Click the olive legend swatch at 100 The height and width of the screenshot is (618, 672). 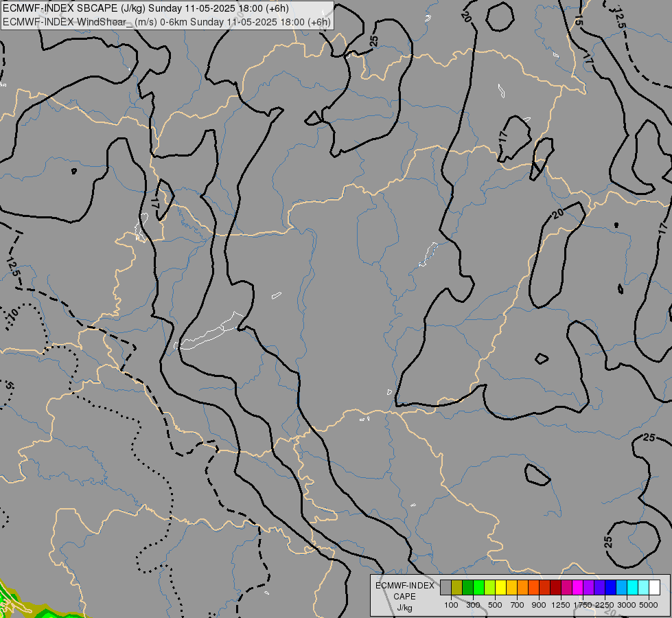[x=457, y=587]
